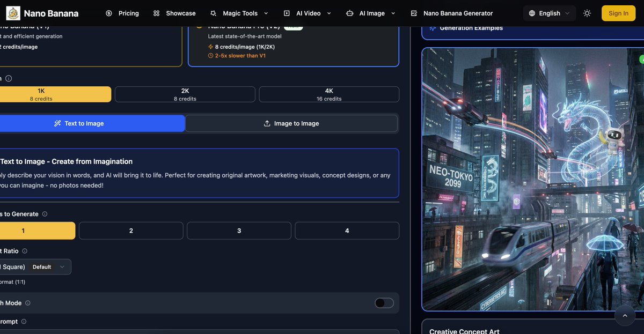This screenshot has height=334, width=644.
Task: Open the Showcase page
Action: coord(174,13)
